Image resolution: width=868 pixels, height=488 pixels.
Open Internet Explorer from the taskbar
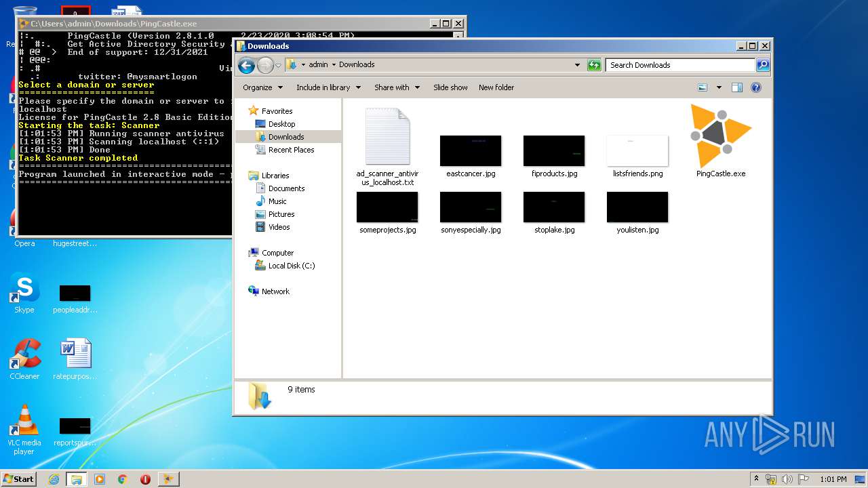pos(54,479)
